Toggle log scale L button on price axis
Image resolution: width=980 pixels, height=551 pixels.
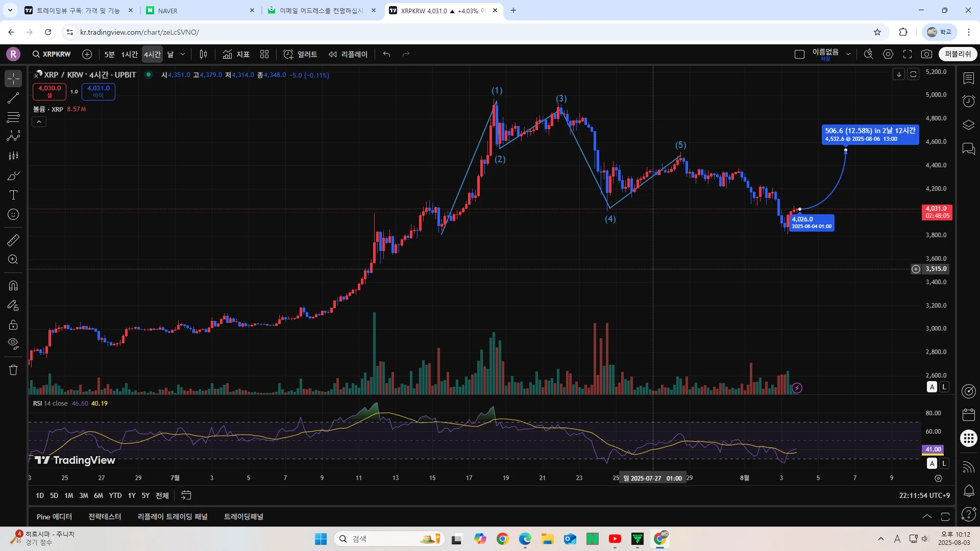pyautogui.click(x=944, y=387)
